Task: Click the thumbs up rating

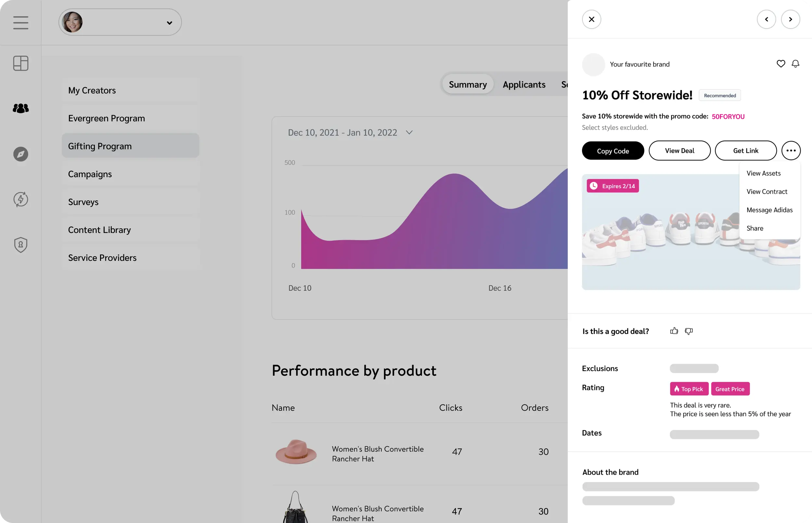Action: (674, 331)
